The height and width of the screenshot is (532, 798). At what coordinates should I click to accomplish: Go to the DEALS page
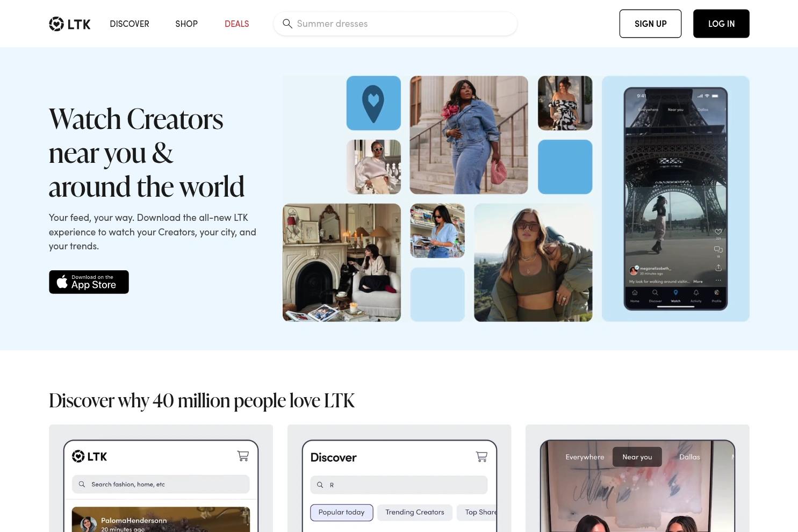click(236, 24)
